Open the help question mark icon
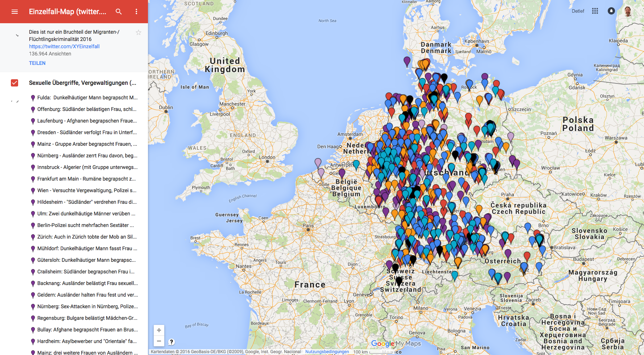The height and width of the screenshot is (355, 644). pyautogui.click(x=172, y=342)
